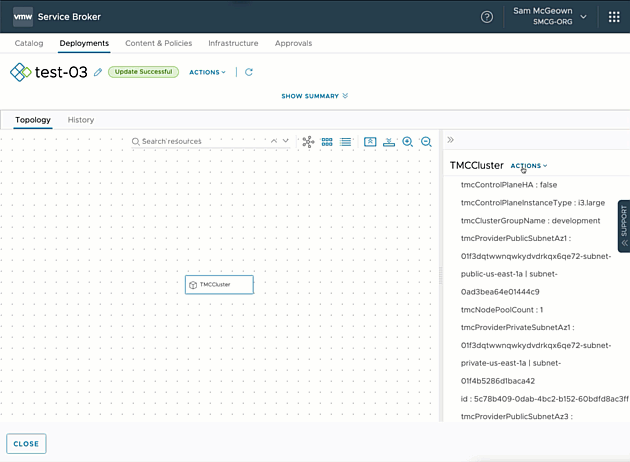630x462 pixels.
Task: Click the 01f4b5286d1baca42 subnet value
Action: (498, 381)
